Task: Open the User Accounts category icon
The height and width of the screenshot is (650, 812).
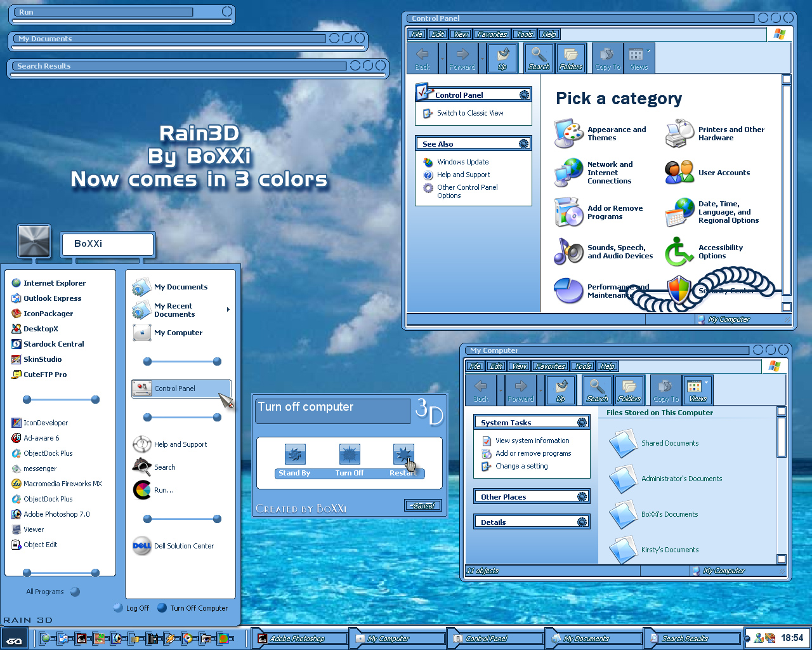Action: [x=679, y=172]
